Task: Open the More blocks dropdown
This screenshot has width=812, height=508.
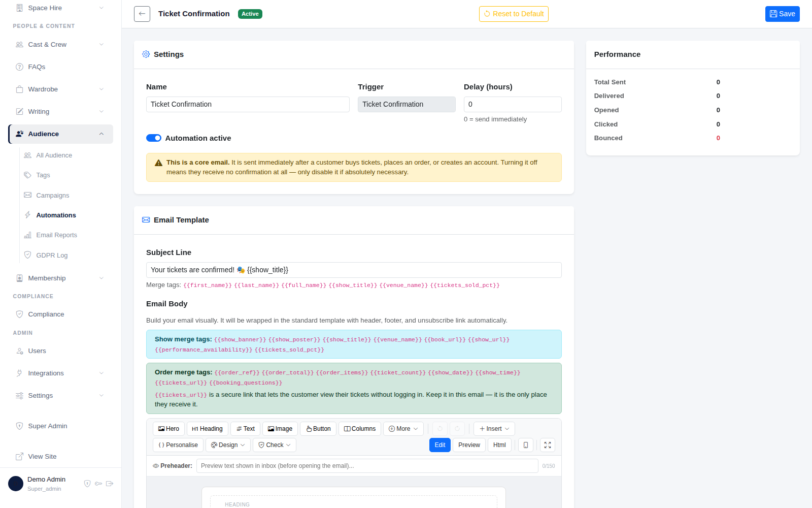Action: tap(403, 429)
